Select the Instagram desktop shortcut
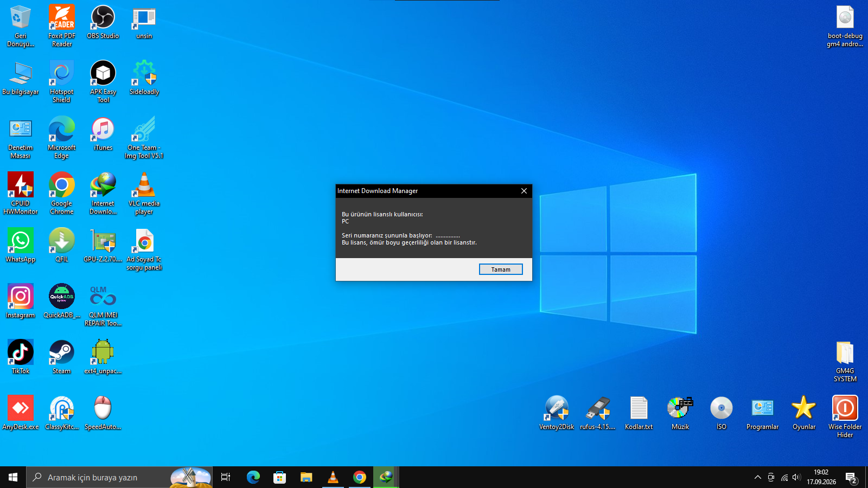 click(21, 301)
